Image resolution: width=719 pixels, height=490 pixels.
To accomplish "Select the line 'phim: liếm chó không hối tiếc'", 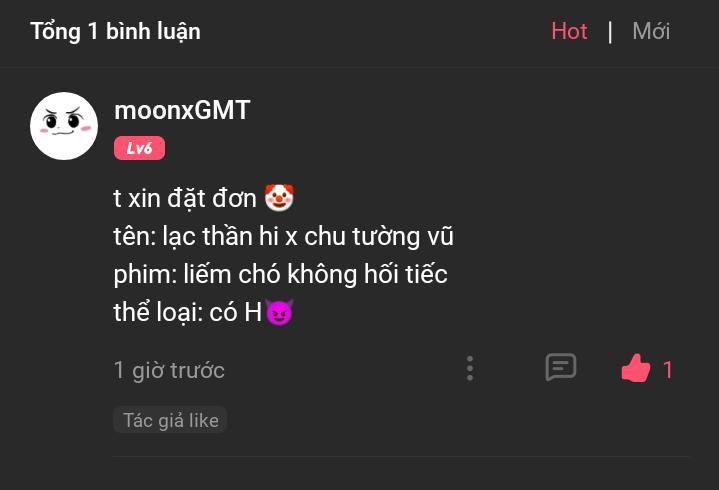I will pyautogui.click(x=280, y=274).
